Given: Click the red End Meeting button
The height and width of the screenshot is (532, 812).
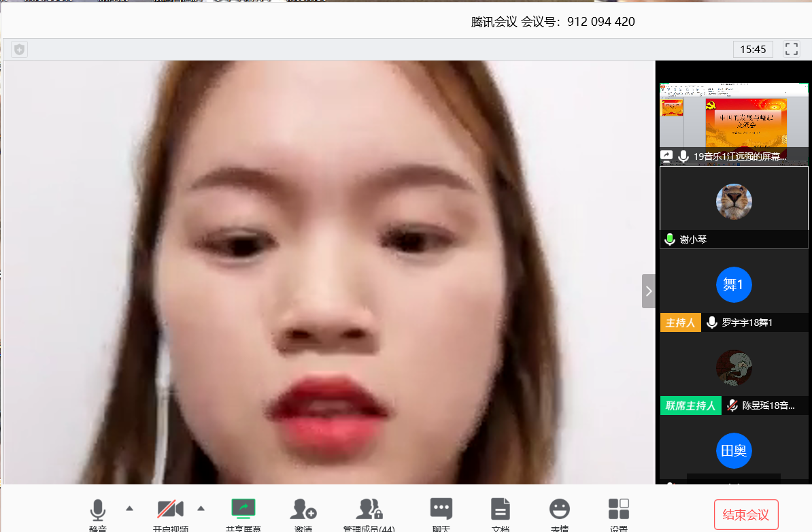Looking at the screenshot, I should click(x=746, y=514).
